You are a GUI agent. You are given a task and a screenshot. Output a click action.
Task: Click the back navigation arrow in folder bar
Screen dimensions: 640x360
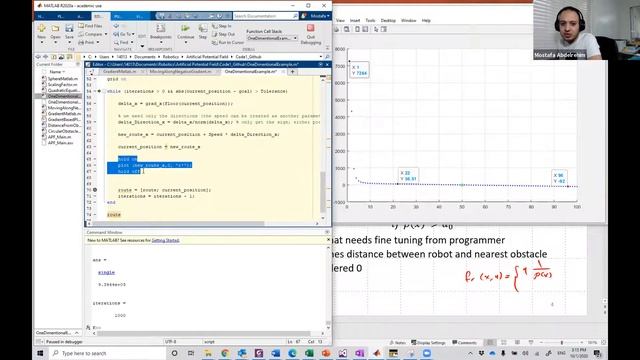coord(38,57)
